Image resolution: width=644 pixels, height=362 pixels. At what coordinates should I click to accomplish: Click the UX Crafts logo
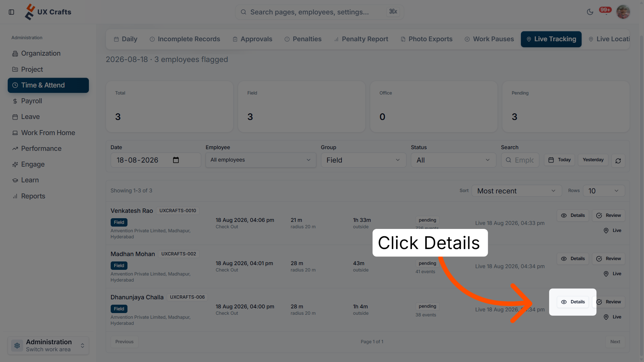tap(48, 12)
